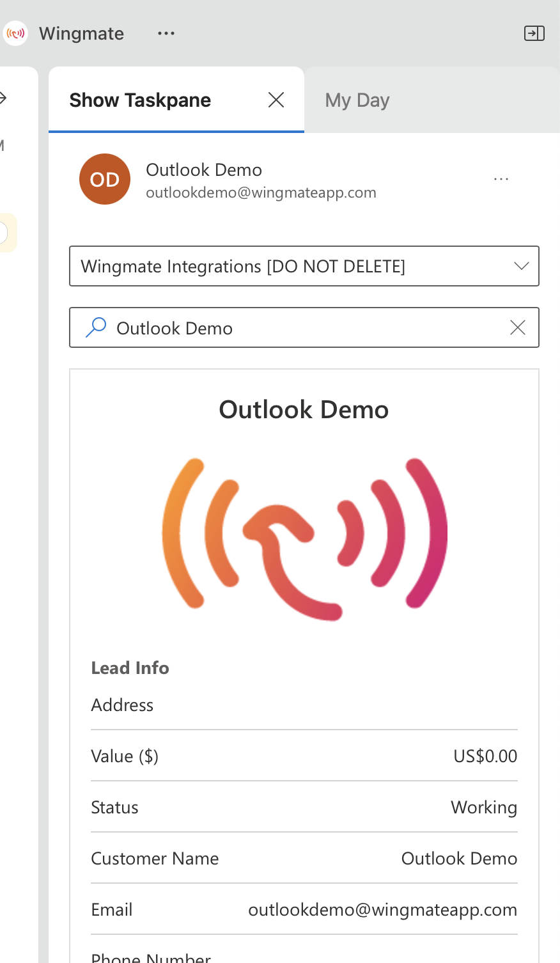Viewport: 560px width, 963px height.
Task: Click the Wingmate title text
Action: tap(81, 33)
